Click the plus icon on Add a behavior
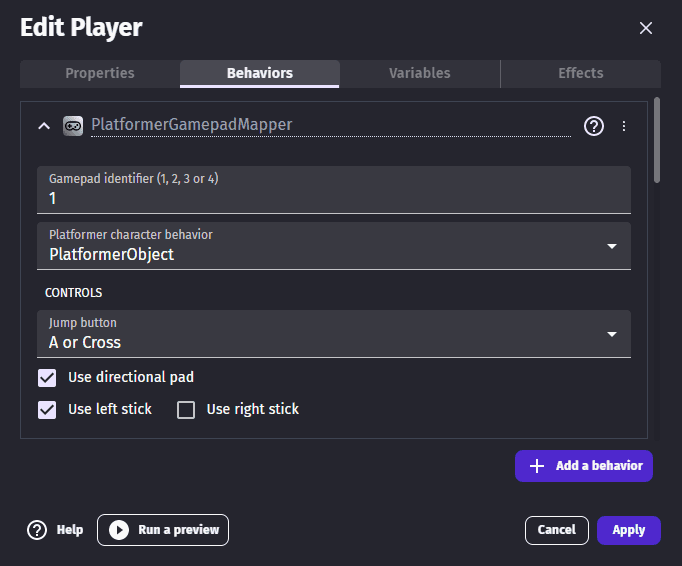Viewport: 682px width, 566px height. tap(537, 466)
